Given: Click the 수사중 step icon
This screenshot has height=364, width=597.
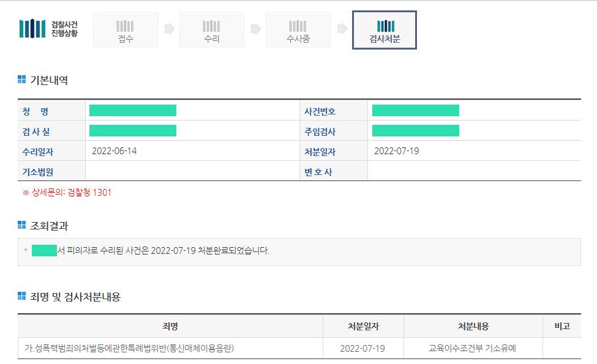Looking at the screenshot, I should [x=298, y=26].
